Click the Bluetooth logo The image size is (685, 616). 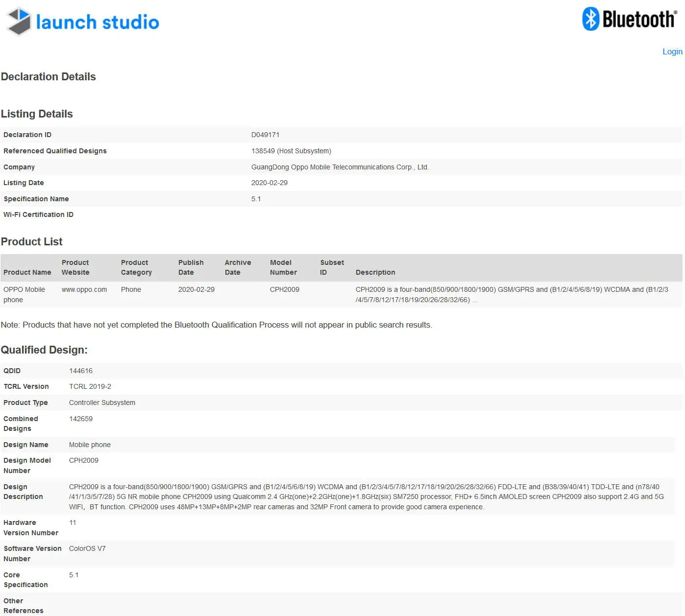(x=630, y=19)
